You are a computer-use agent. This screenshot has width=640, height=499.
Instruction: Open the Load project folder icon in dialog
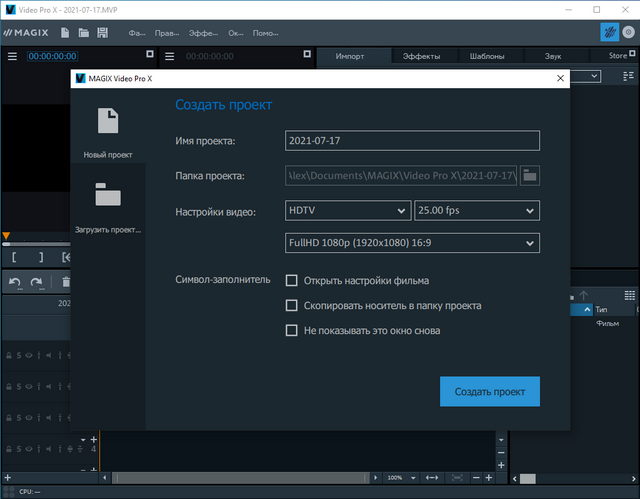[107, 194]
